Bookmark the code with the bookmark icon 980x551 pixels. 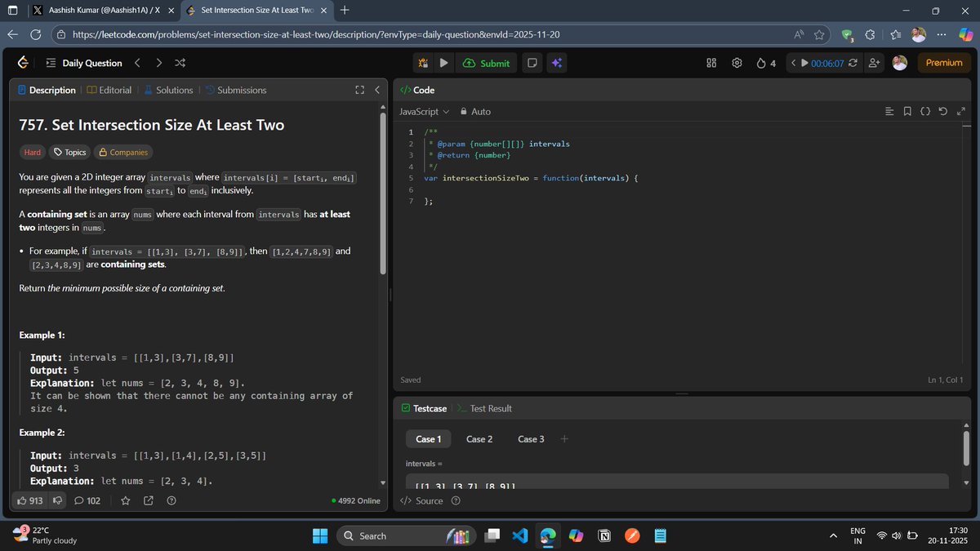point(907,110)
